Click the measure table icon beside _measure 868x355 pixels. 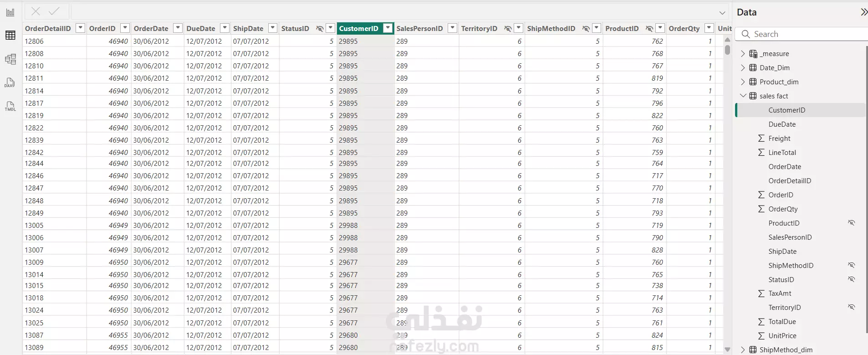click(x=753, y=54)
